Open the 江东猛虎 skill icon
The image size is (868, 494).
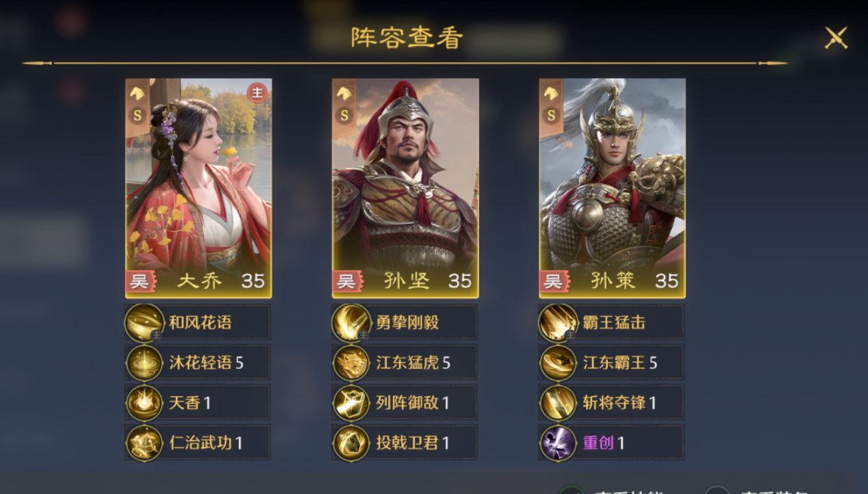click(x=352, y=363)
